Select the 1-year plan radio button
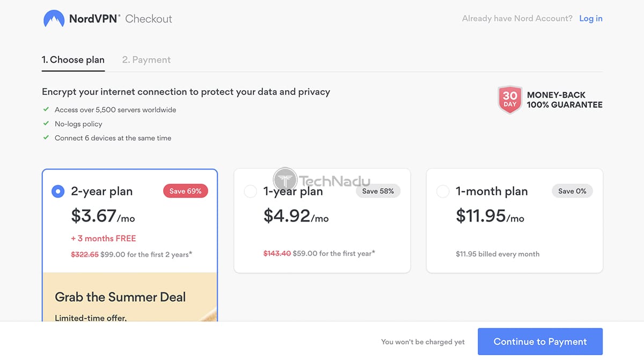This screenshot has width=644, height=360. [x=250, y=192]
